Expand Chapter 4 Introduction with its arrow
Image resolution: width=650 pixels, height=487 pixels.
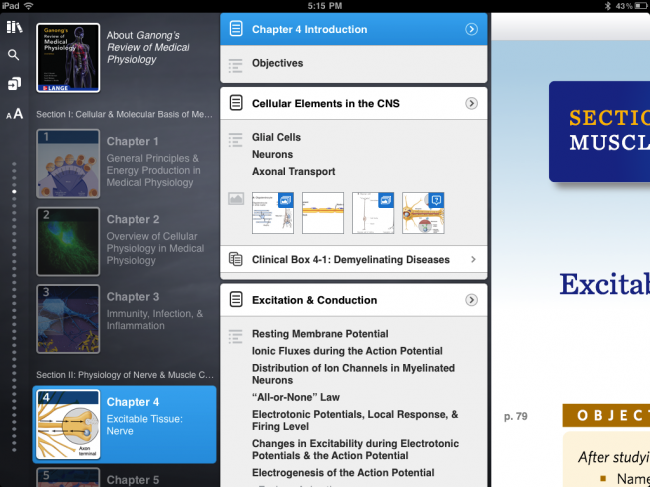[472, 29]
